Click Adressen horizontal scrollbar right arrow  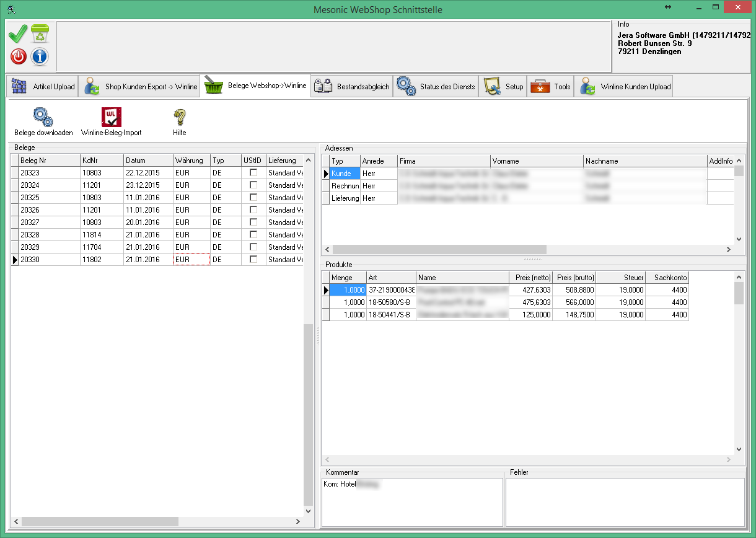729,249
